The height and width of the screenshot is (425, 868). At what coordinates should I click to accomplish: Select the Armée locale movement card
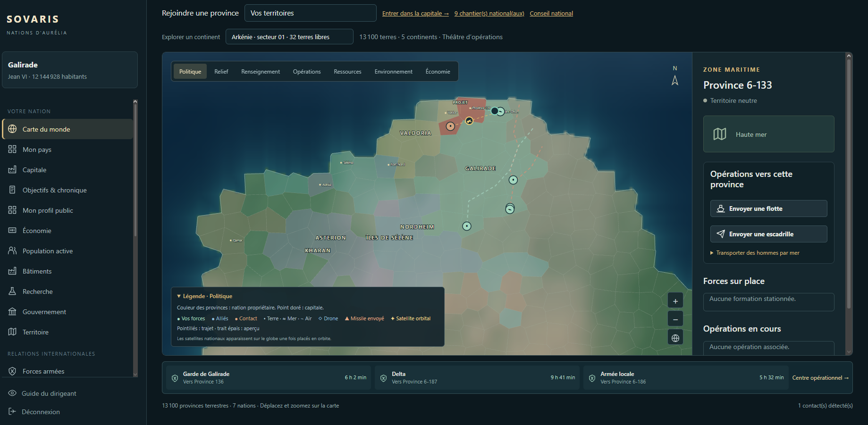point(686,377)
